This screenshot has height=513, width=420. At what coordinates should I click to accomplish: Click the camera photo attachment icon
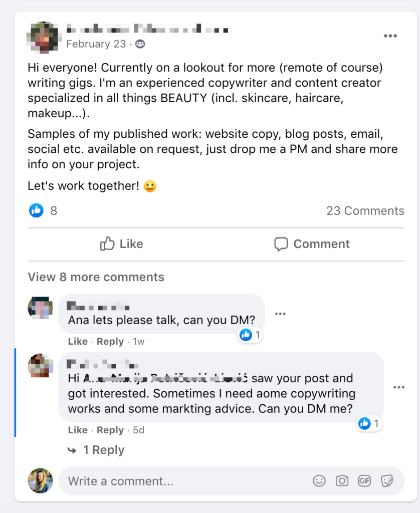click(x=342, y=481)
